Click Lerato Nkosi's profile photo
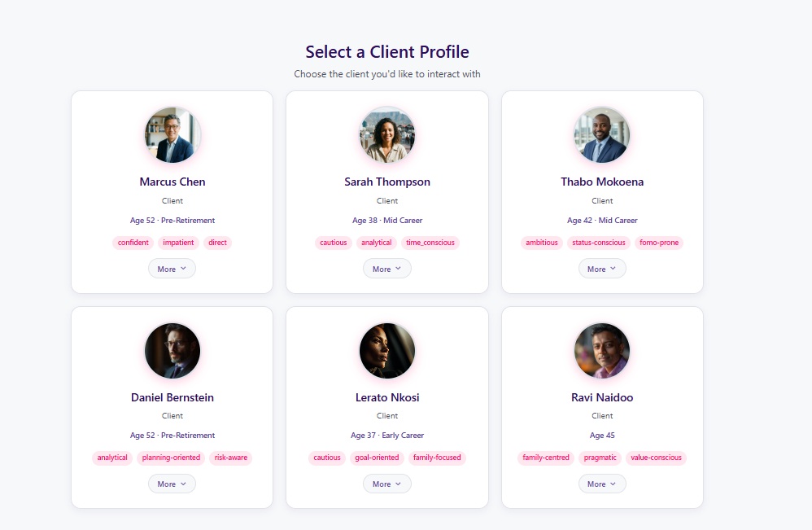812x530 pixels. [x=387, y=350]
